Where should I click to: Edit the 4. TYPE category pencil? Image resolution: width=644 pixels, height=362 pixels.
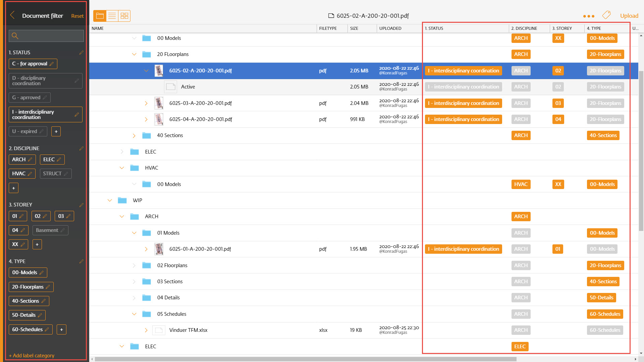pyautogui.click(x=81, y=261)
